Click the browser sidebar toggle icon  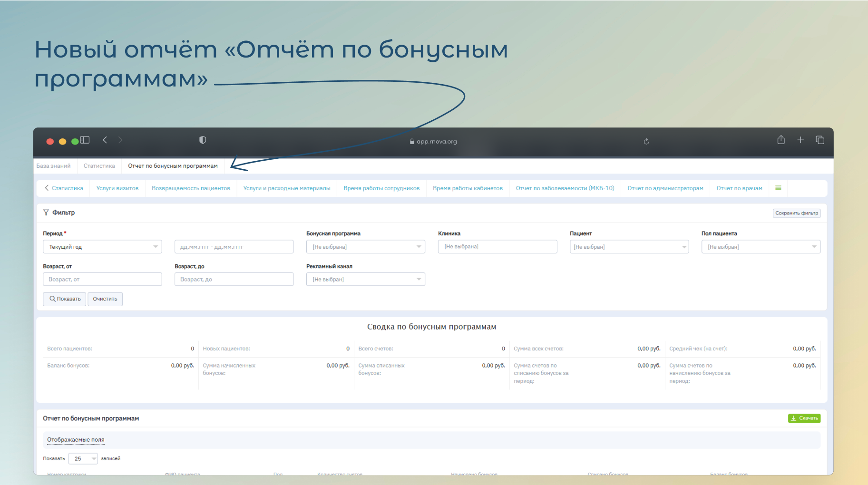click(85, 140)
